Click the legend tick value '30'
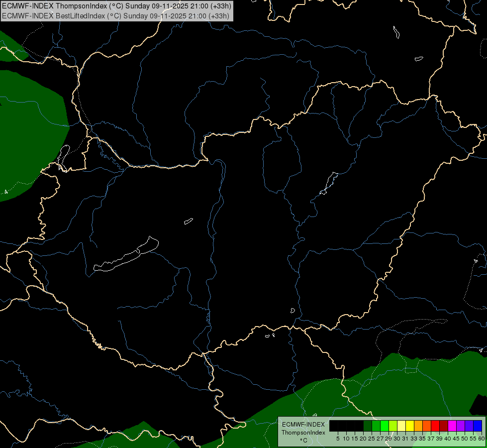This screenshot has height=448, width=487. pos(397,439)
